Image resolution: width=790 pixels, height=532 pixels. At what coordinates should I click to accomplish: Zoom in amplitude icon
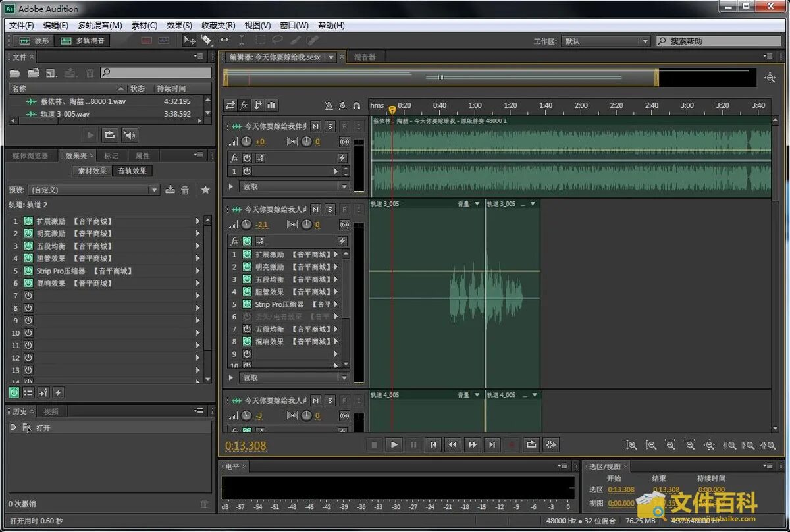(x=631, y=445)
